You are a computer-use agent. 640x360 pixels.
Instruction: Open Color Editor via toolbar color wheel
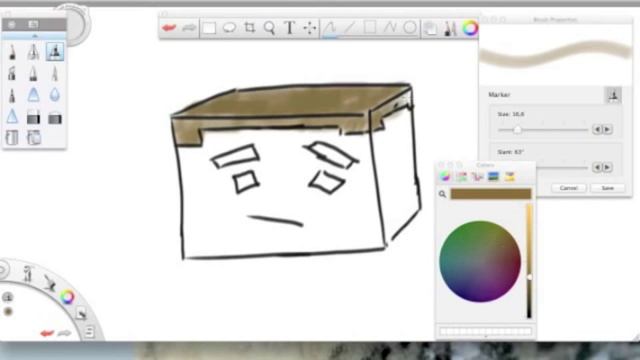coord(470,28)
